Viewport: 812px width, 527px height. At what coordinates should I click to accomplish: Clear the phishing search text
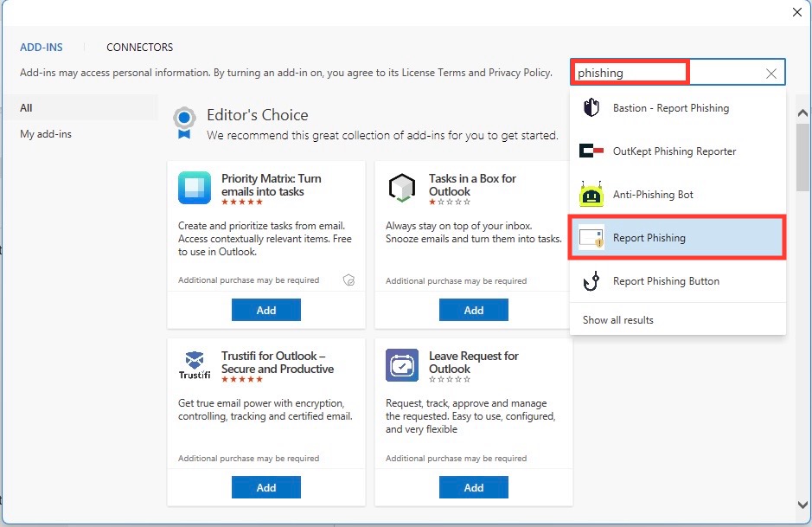771,73
